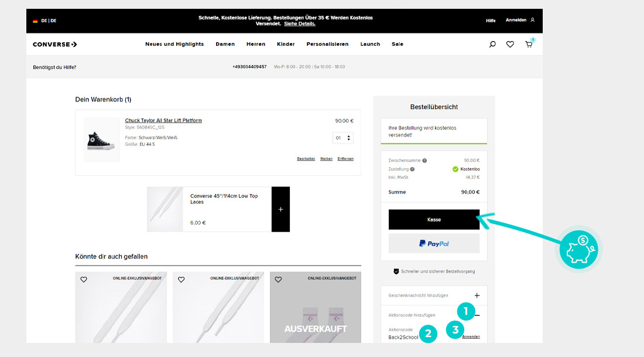
Task: Open the DE | DE country selector
Action: (44, 21)
